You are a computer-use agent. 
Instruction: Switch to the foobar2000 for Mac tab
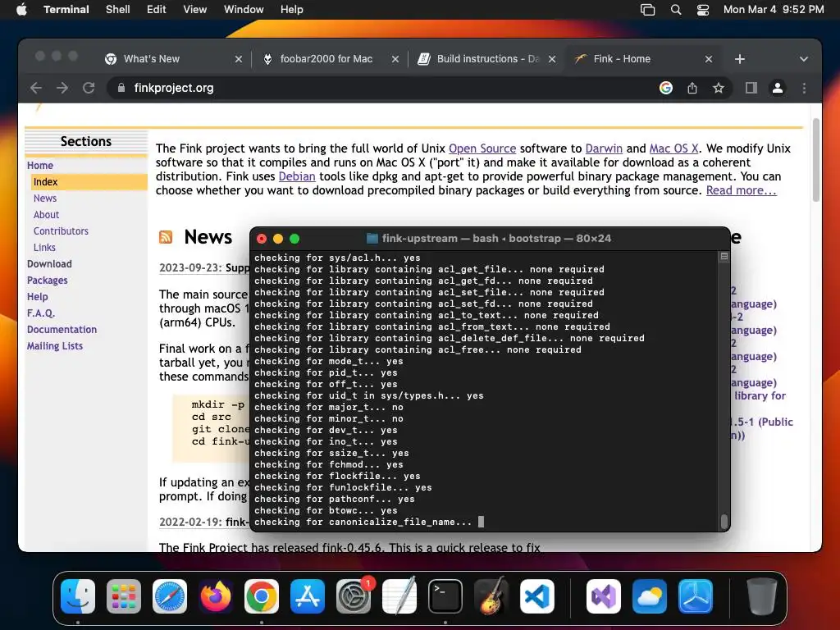tap(326, 59)
